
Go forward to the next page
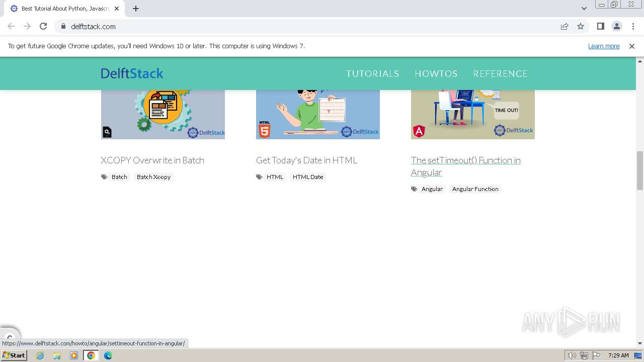27,26
